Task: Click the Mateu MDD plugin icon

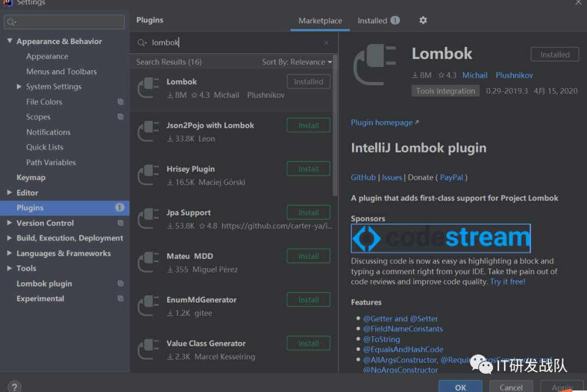Action: tap(148, 263)
